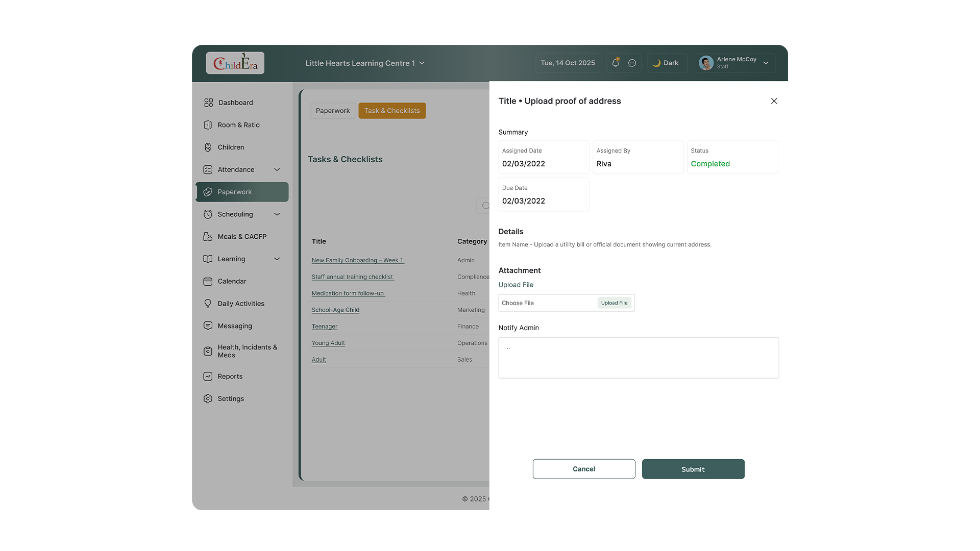Expand the Learning submenu chevron
The height and width of the screenshot is (551, 980).
[x=277, y=259]
